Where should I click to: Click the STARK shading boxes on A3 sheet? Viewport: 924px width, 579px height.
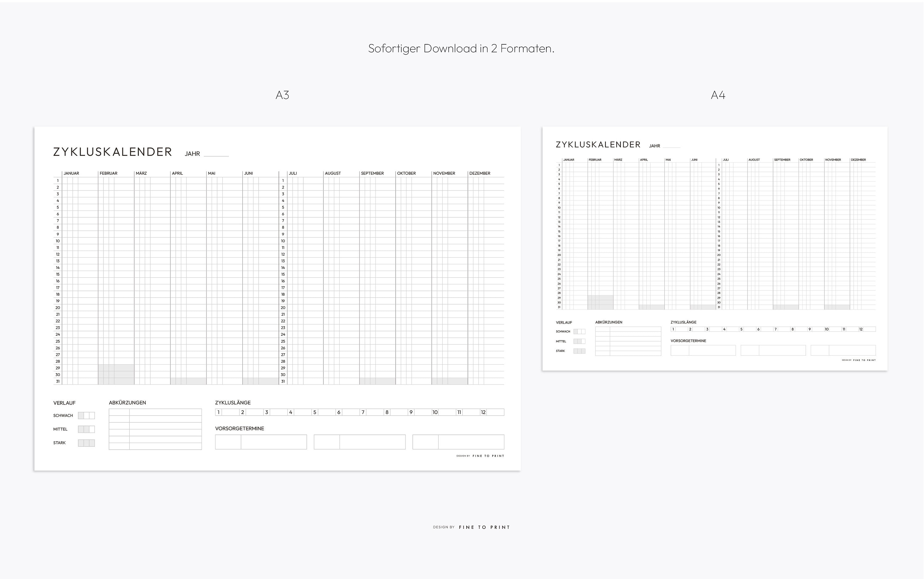[86, 443]
